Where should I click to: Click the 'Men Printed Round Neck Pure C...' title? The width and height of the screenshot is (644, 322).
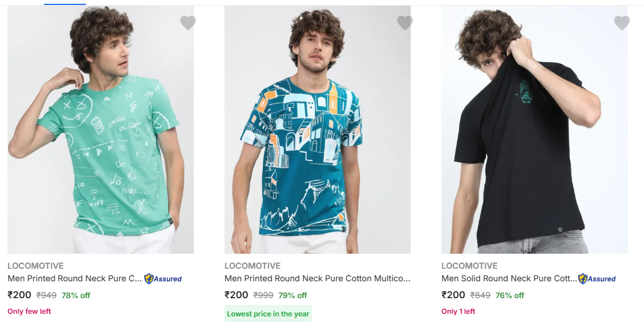tap(75, 279)
